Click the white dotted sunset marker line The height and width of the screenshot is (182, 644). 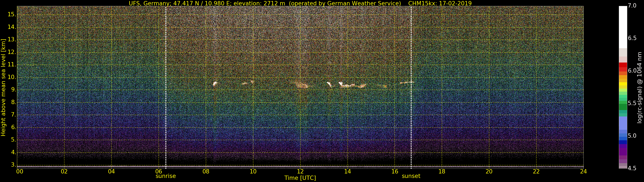[x=411, y=87]
